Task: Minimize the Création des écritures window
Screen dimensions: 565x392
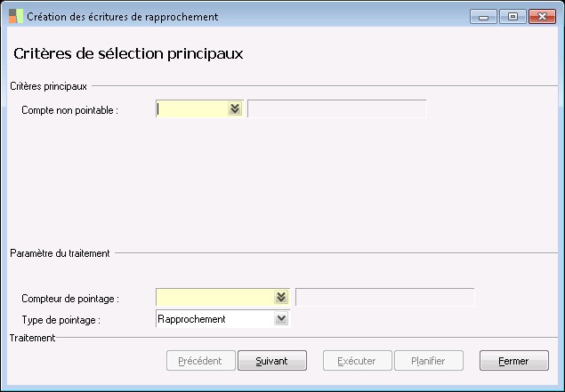Action: pyautogui.click(x=484, y=16)
